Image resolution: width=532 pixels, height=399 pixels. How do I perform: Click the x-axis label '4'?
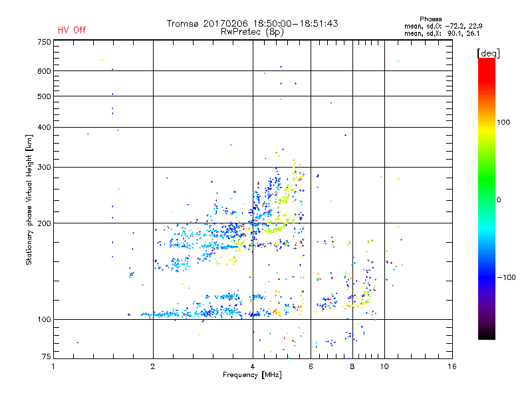click(253, 366)
